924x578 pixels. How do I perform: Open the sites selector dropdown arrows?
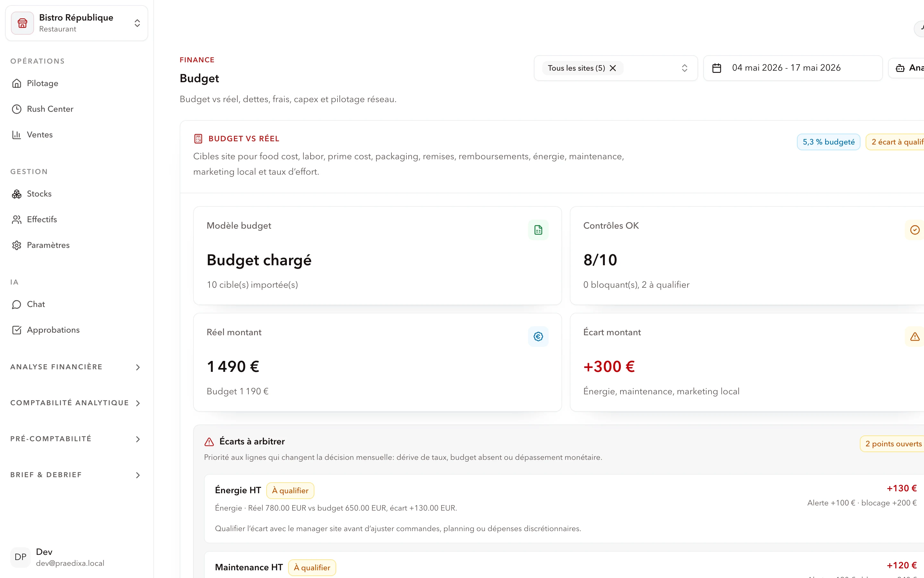pos(685,68)
